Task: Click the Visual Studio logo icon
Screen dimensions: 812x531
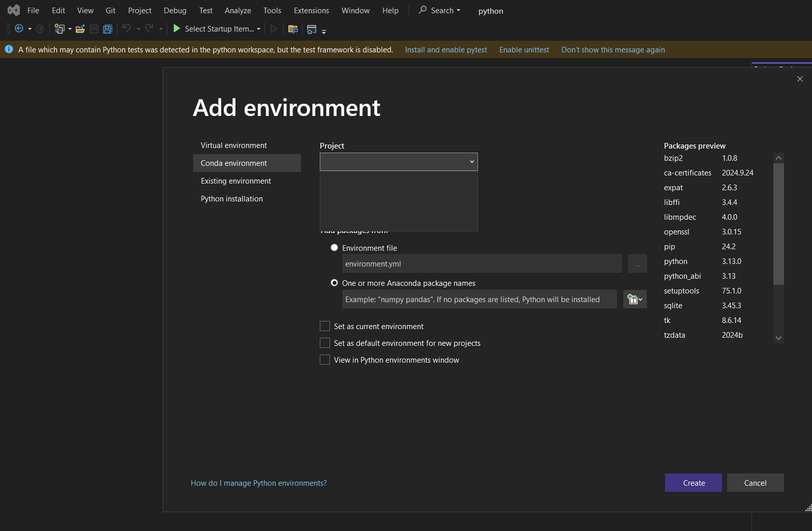Action: point(14,10)
